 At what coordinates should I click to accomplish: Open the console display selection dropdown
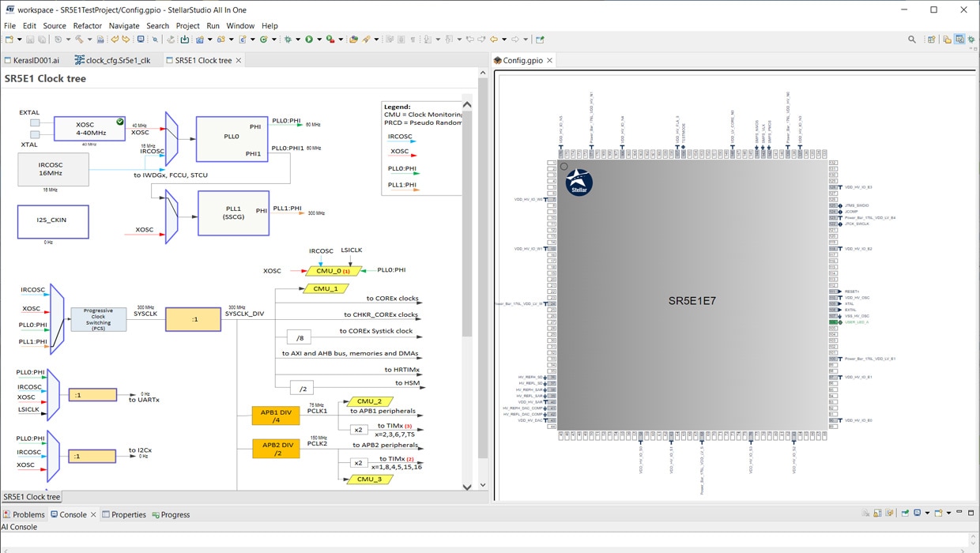pyautogui.click(x=926, y=513)
